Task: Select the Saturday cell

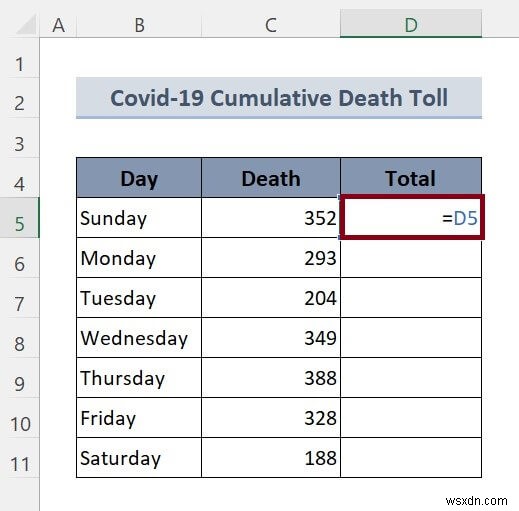Action: 139,458
